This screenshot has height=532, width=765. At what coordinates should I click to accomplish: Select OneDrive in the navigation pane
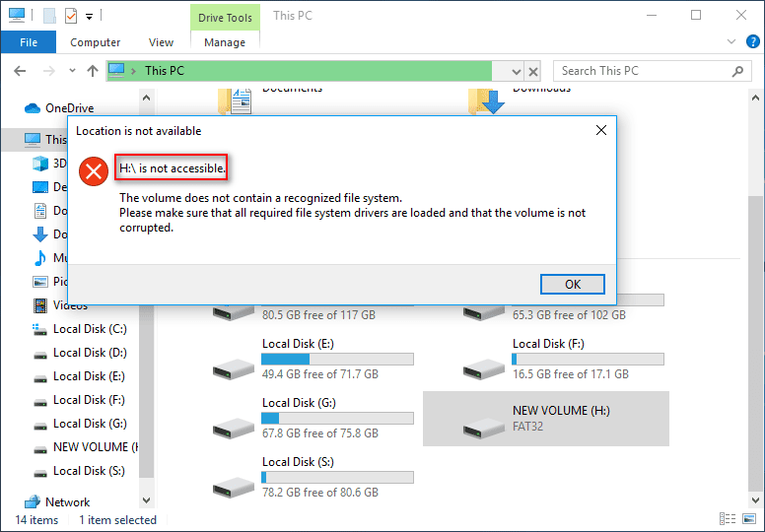(x=69, y=108)
